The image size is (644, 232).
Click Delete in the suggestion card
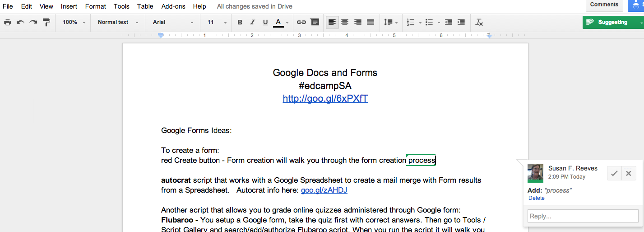tap(537, 198)
